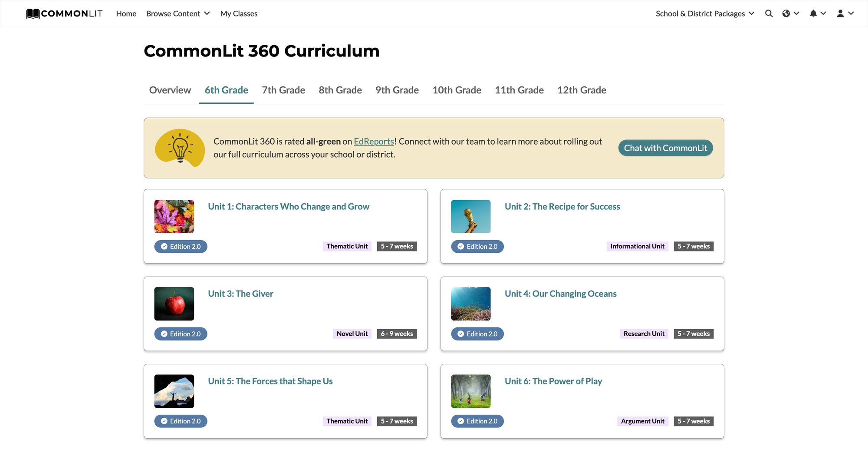The width and height of the screenshot is (868, 456).
Task: Open Unit 1: Characters Who Change and Grow
Action: coord(289,207)
